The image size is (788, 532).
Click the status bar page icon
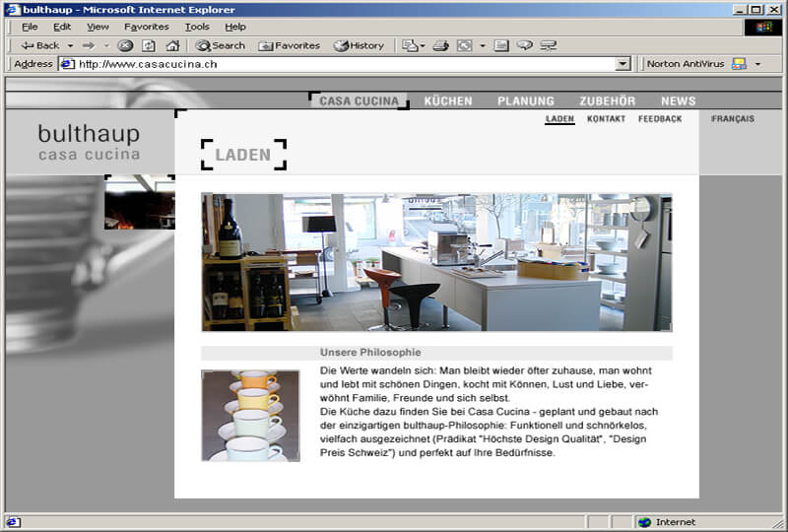click(x=13, y=522)
